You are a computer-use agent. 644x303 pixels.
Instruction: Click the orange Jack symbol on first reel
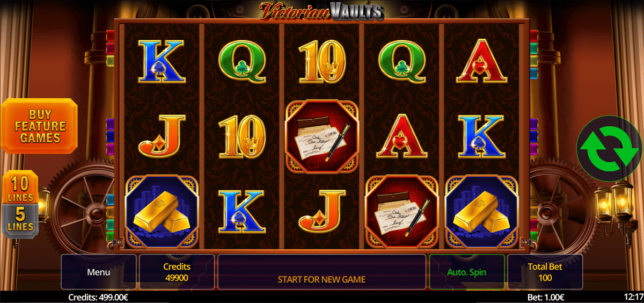162,136
